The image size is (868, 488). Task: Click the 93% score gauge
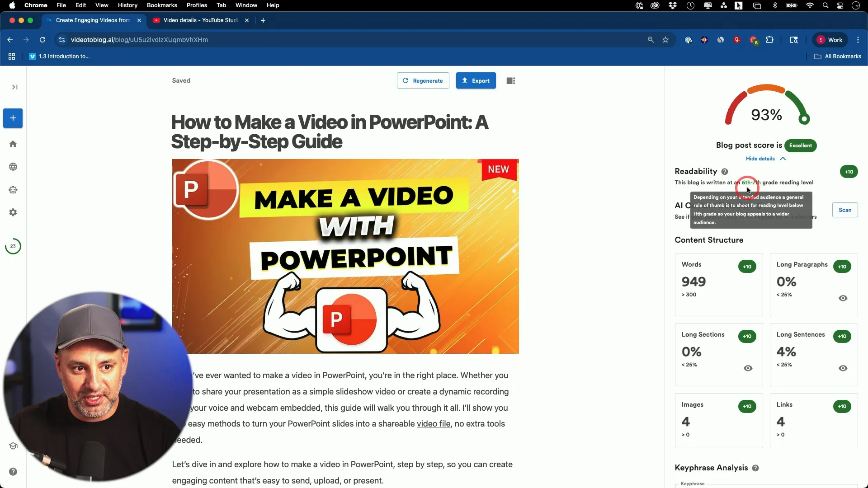767,105
